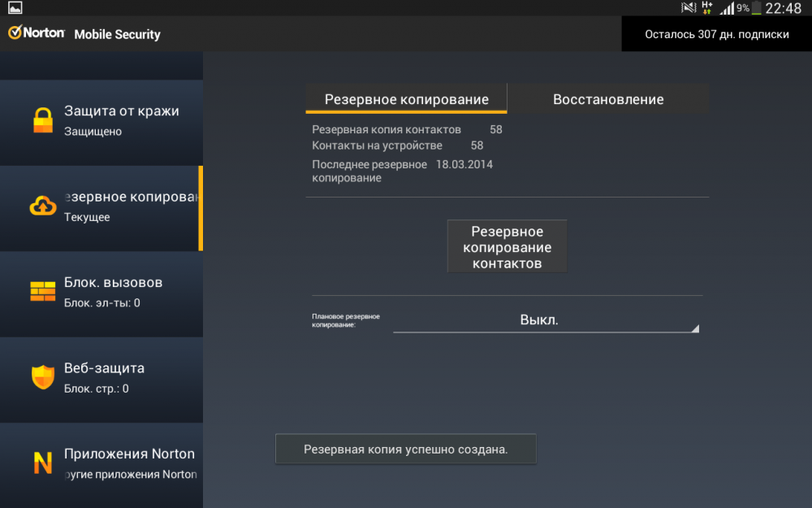Viewport: 812px width, 508px height.
Task: Tap the Резервная копия успешно создана toast
Action: 405,449
